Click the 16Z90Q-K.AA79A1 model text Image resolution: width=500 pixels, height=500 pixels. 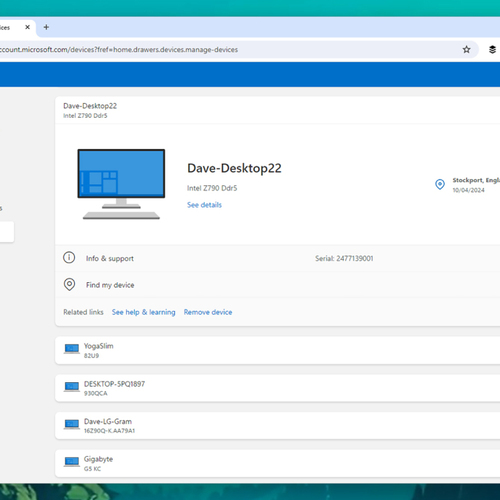pyautogui.click(x=109, y=431)
